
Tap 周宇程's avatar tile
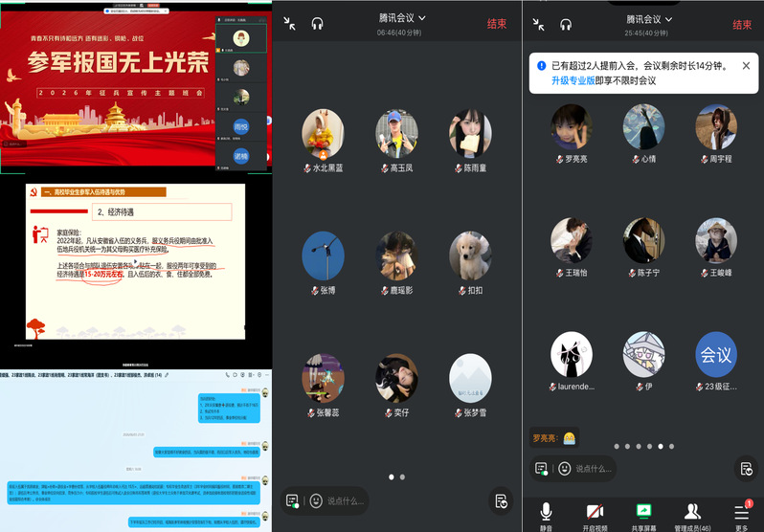coord(716,126)
